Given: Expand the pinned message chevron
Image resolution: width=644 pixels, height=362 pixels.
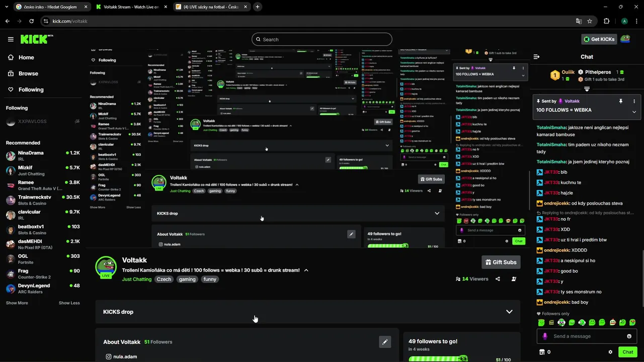Looking at the screenshot, I should pos(634,112).
